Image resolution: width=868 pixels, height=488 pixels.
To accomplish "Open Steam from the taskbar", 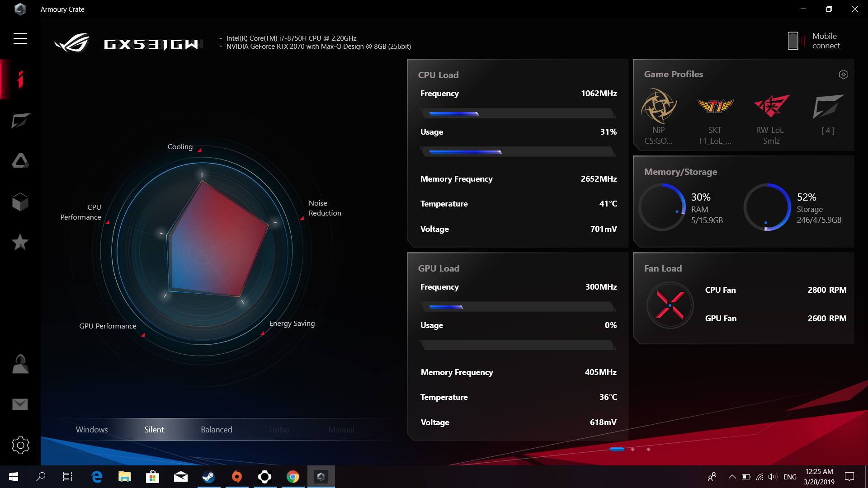I will [x=208, y=477].
